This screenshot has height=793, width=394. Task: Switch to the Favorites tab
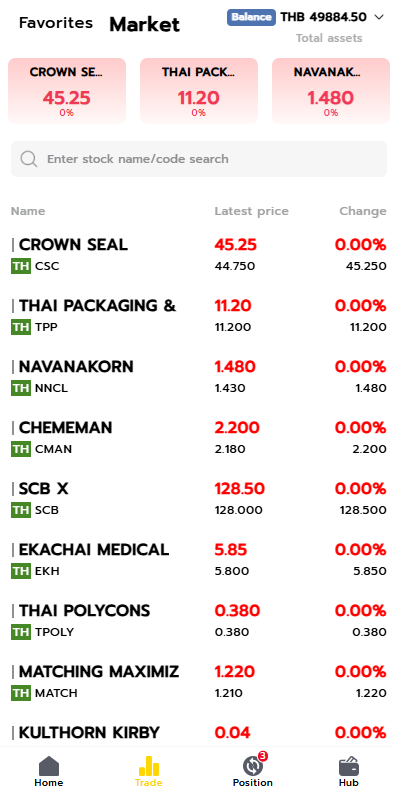tap(56, 23)
